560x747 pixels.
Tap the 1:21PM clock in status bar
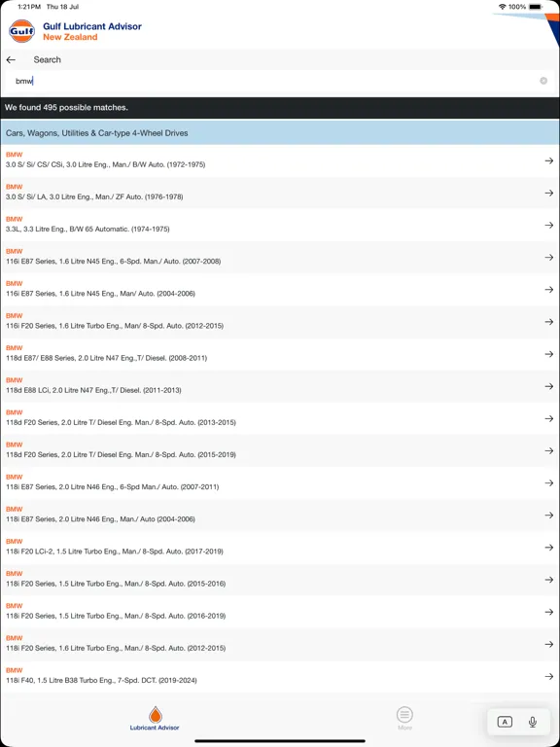tap(28, 7)
